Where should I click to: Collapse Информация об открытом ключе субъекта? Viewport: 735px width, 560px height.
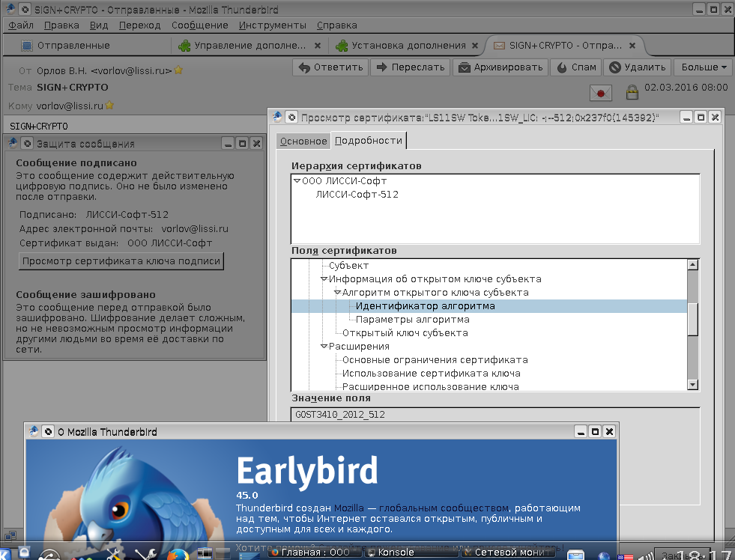tap(324, 279)
